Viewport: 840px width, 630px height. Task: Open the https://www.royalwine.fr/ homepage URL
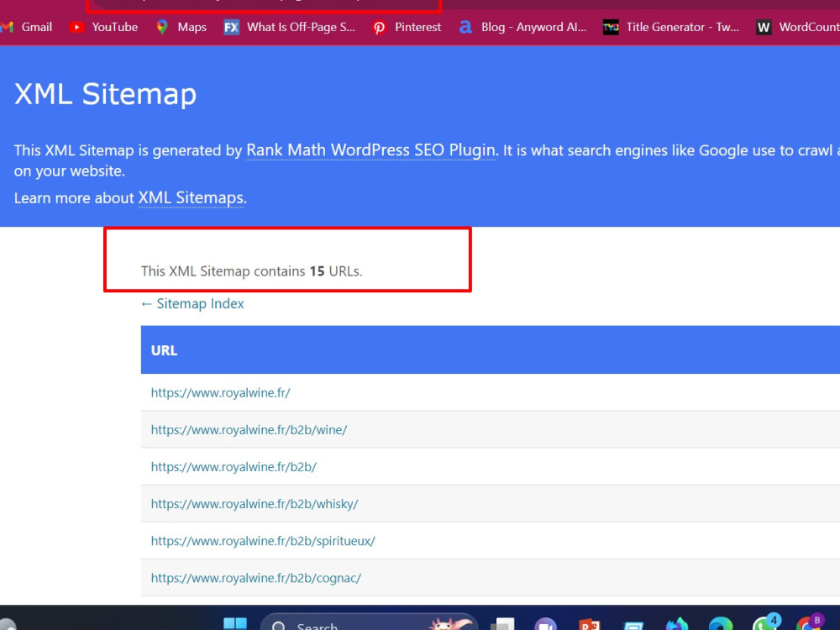click(220, 392)
